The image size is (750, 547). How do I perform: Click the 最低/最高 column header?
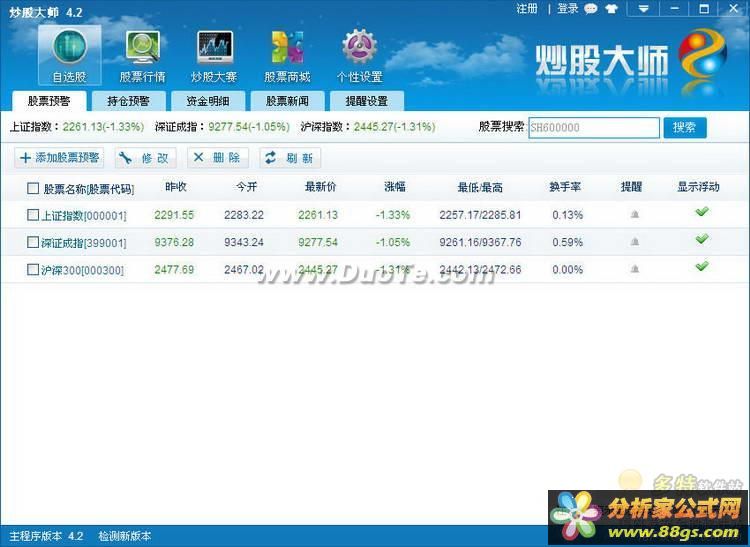(x=480, y=187)
